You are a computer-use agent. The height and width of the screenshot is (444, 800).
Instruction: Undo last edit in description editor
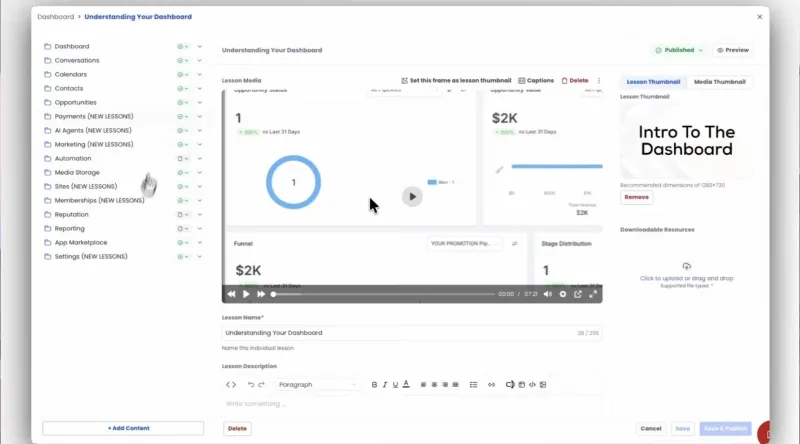pos(251,385)
